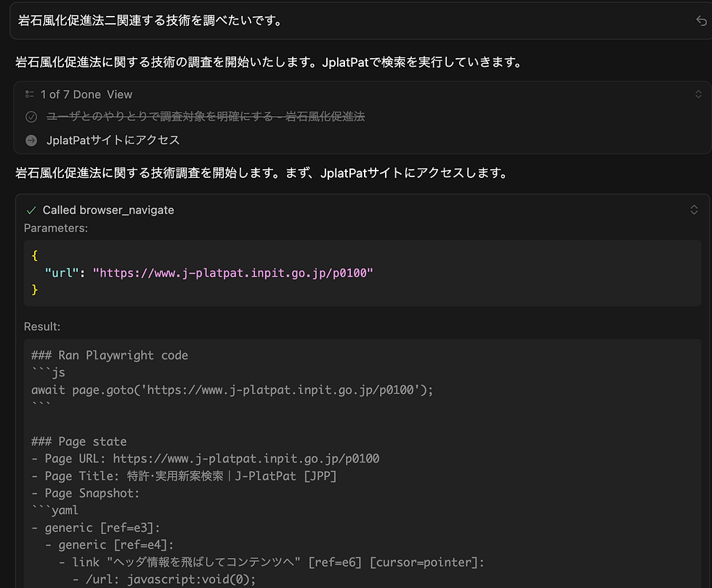Expand the todo list with chevron toggle
The height and width of the screenshot is (588, 712).
(x=698, y=94)
